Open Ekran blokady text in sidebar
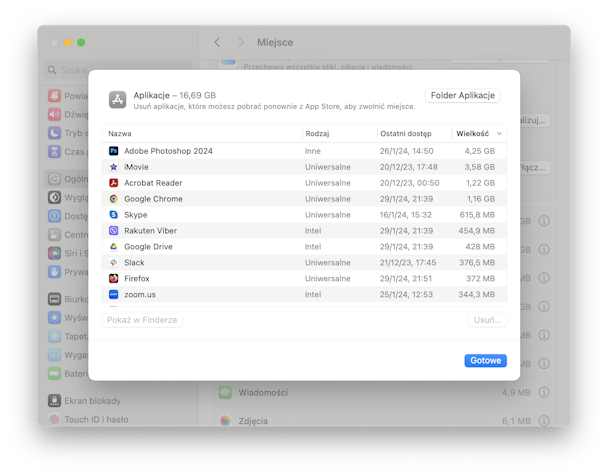This screenshot has width=608, height=475. pos(92,401)
